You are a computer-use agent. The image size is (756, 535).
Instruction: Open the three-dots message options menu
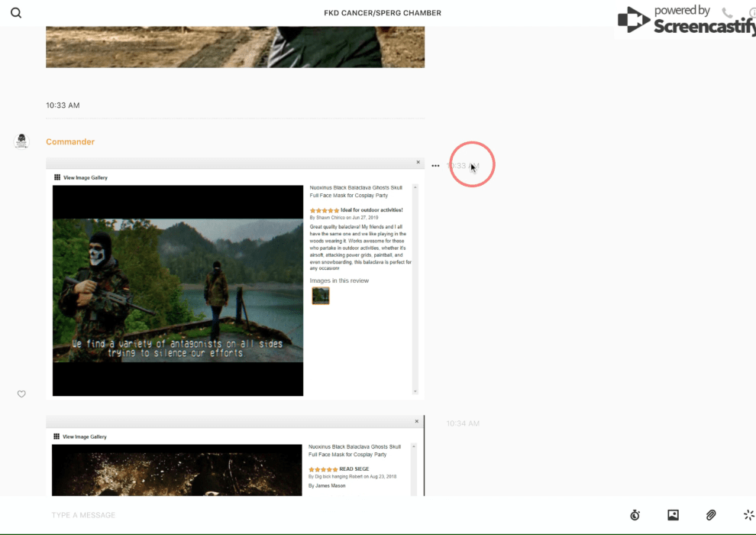click(x=435, y=166)
